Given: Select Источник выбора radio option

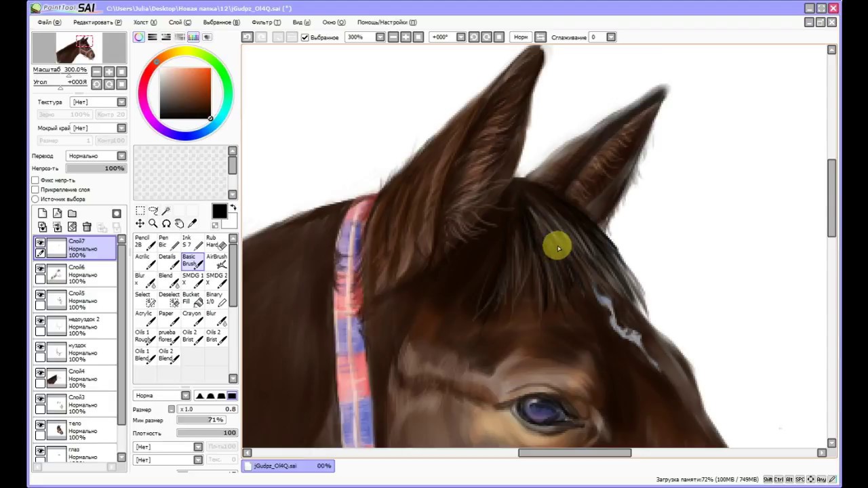Looking at the screenshot, I should 35,199.
